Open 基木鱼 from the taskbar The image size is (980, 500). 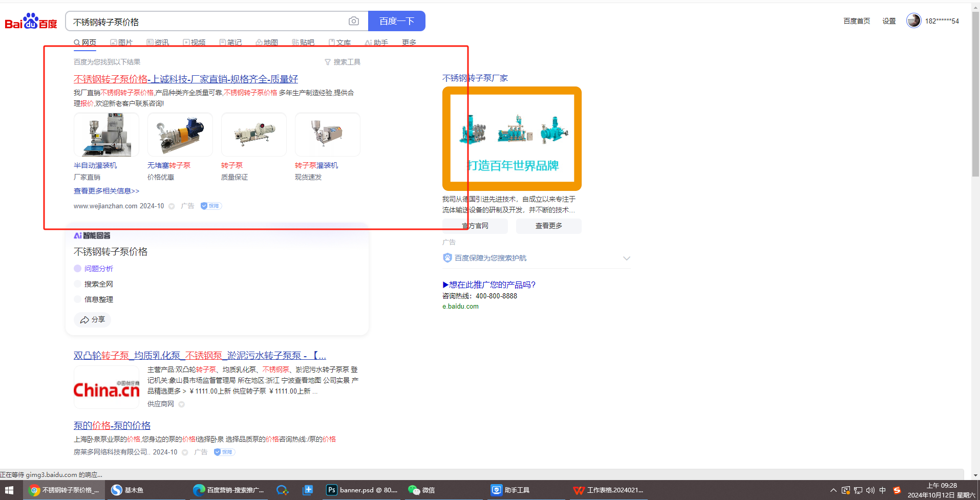(x=128, y=490)
